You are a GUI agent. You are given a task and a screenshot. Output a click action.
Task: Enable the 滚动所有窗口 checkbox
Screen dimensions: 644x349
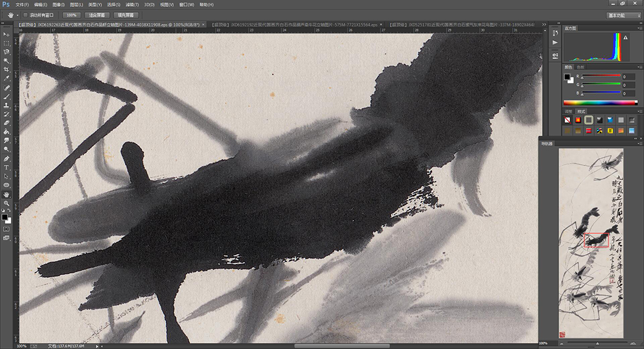pos(26,15)
